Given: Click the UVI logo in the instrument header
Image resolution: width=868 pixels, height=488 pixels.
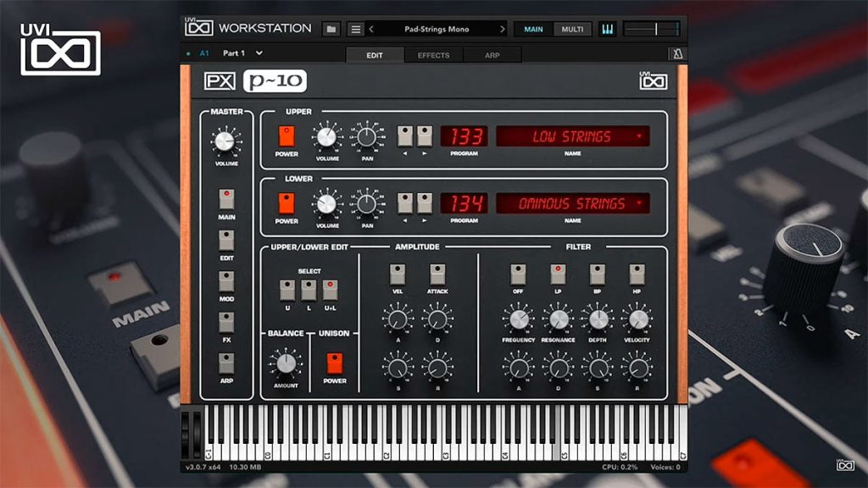Looking at the screenshot, I should tap(654, 80).
